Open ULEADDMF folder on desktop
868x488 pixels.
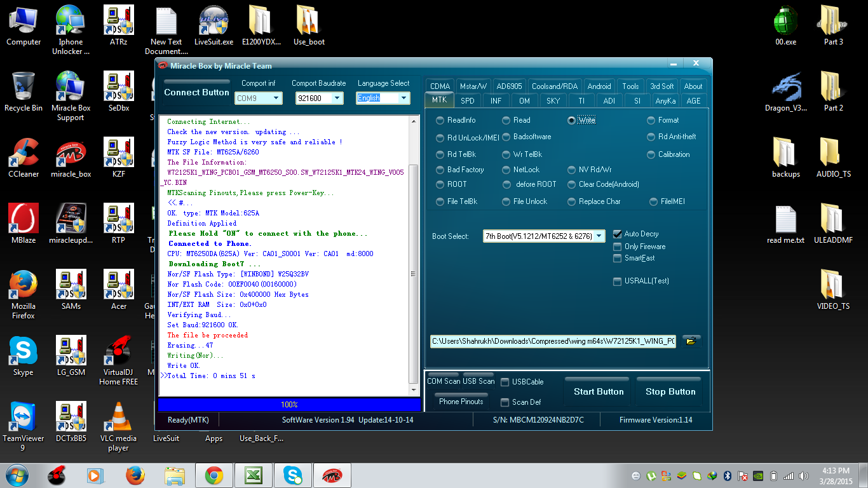click(833, 224)
